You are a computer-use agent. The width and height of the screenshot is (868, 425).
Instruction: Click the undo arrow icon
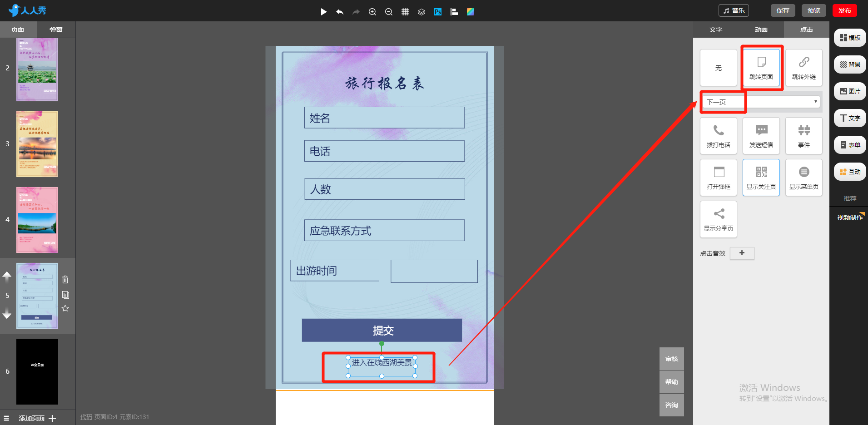340,12
